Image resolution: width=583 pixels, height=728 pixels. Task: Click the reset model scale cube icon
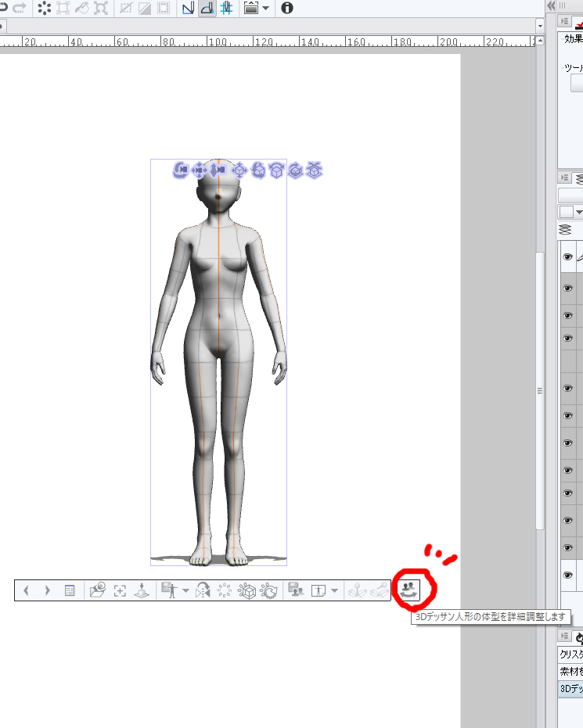[x=247, y=590]
